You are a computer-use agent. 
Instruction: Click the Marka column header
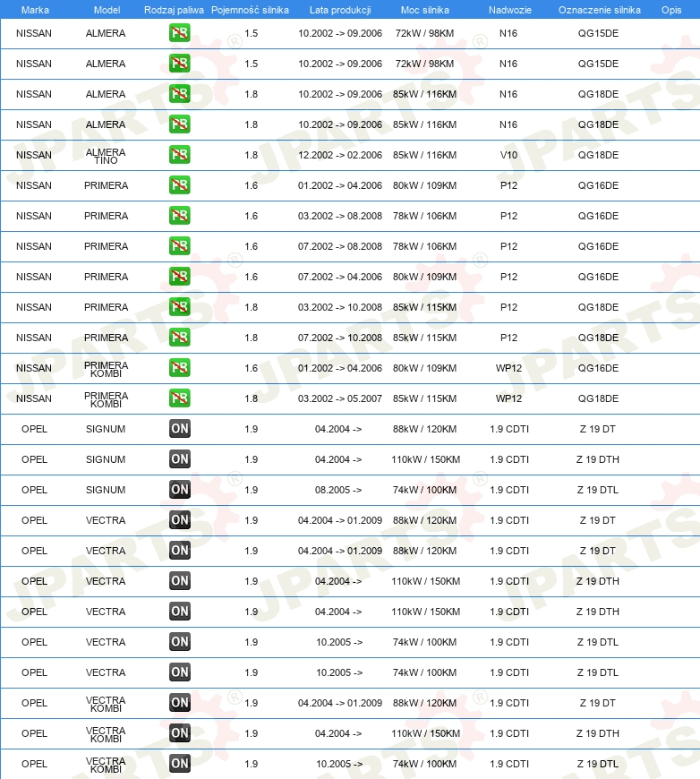click(35, 10)
